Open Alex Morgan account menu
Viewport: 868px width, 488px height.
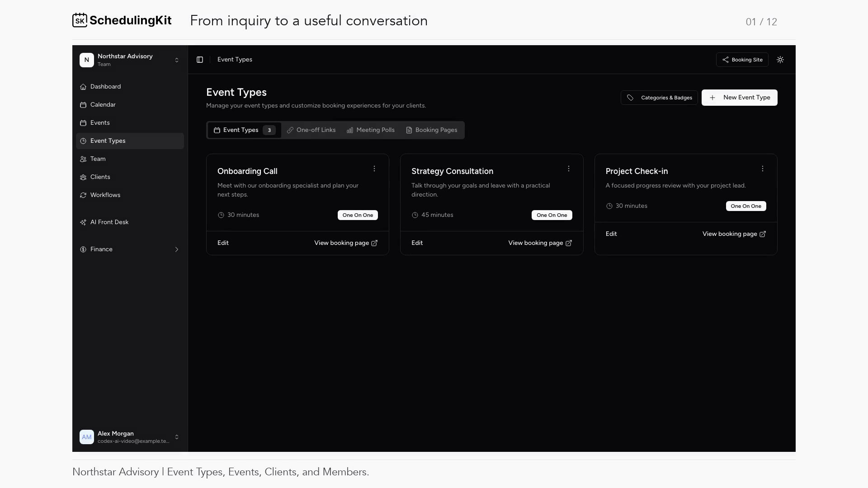coord(130,437)
